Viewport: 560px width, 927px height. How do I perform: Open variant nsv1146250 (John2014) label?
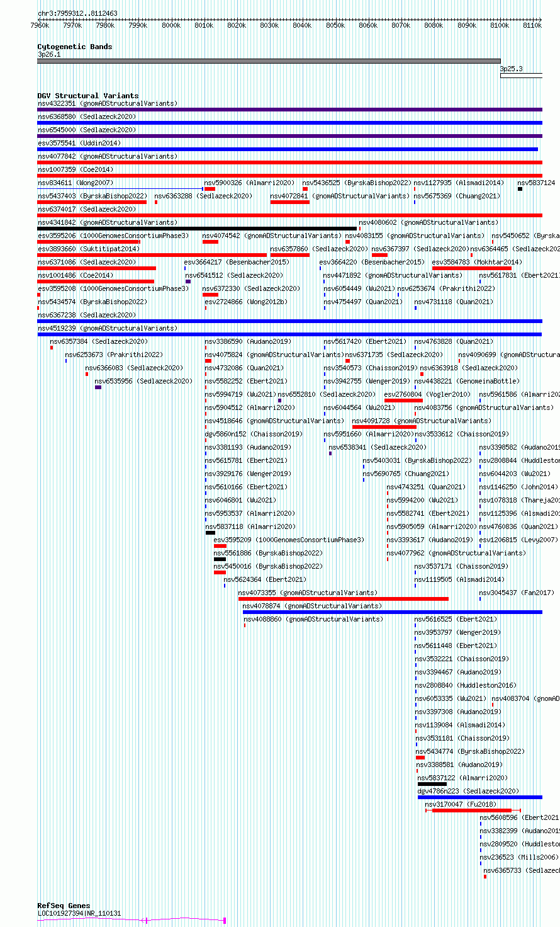pyautogui.click(x=518, y=487)
